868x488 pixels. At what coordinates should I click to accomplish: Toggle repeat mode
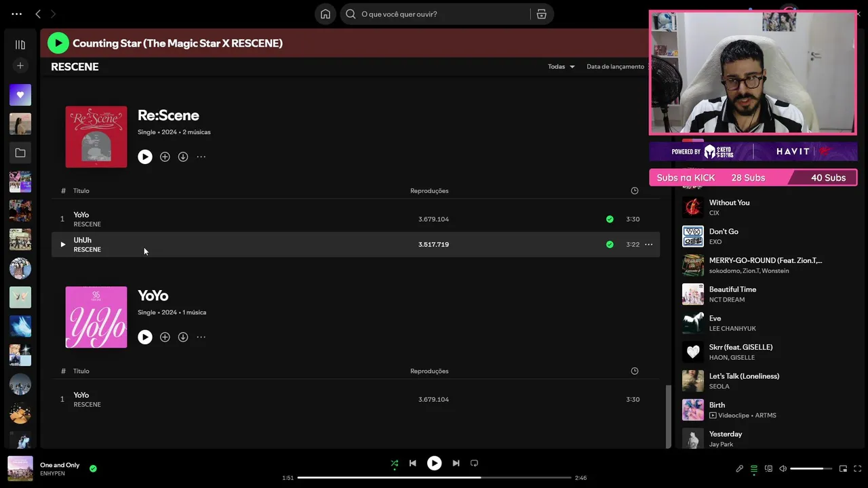coord(474,464)
